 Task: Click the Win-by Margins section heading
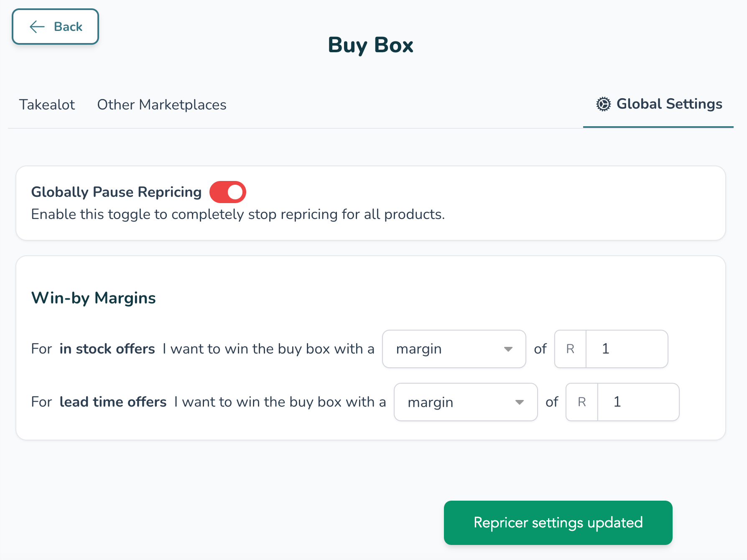[94, 298]
